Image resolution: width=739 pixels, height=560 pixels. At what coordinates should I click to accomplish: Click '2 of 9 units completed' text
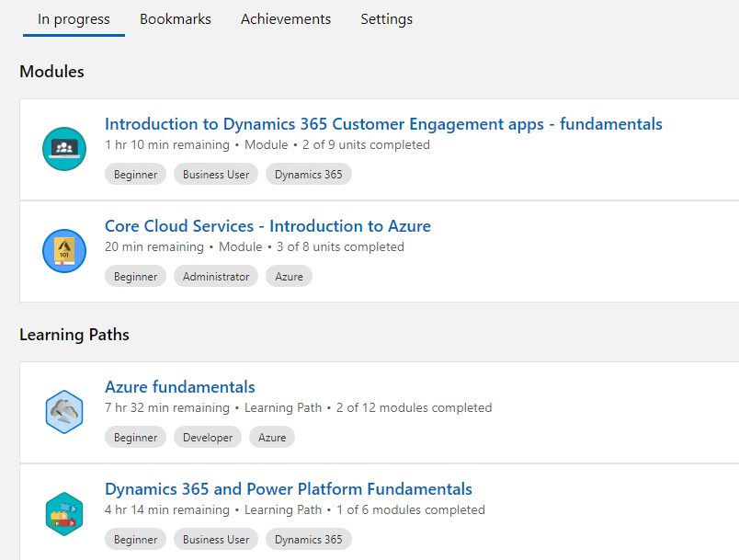366,144
